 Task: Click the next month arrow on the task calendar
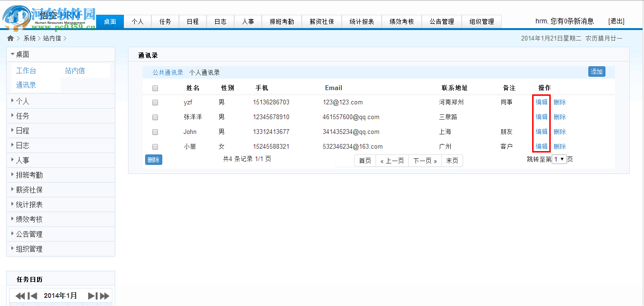(x=92, y=295)
